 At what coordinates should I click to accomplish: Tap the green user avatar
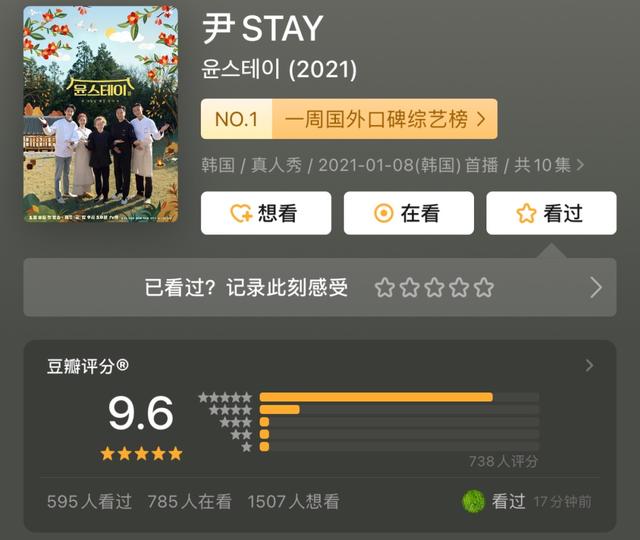click(473, 501)
